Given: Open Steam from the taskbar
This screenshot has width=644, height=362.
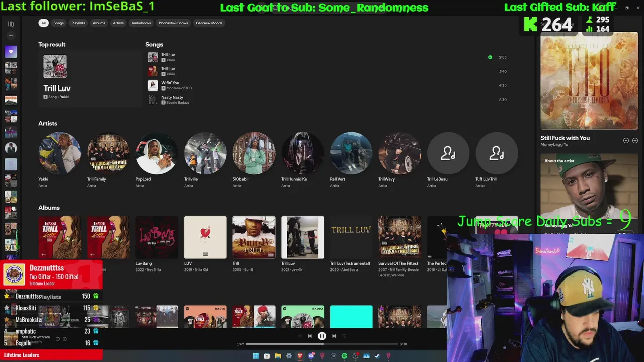Looking at the screenshot, I should click(377, 356).
